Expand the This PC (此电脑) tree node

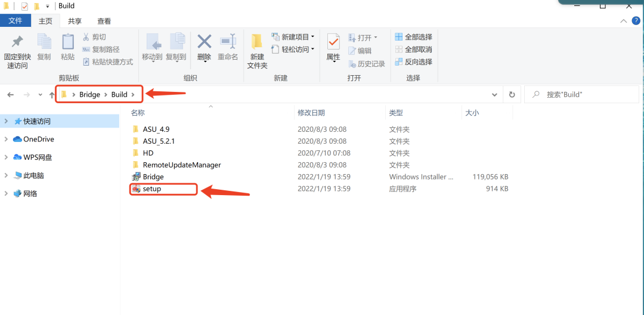coord(6,176)
